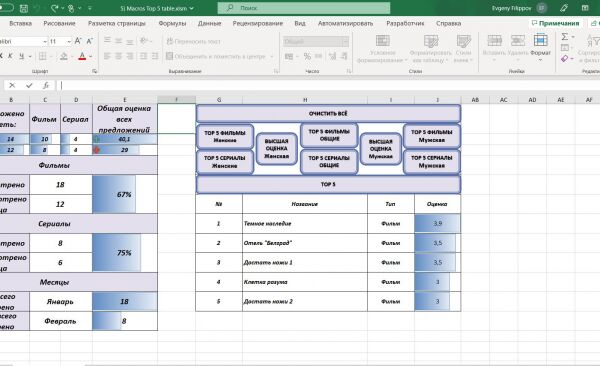Expand file name dropdown in title bar
This screenshot has width=600, height=366.
pyautogui.click(x=192, y=8)
